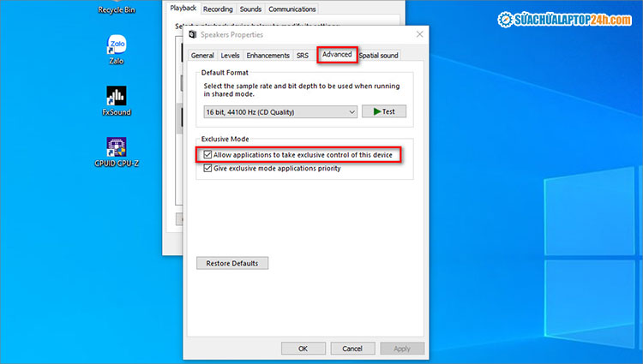Confirm with the OK button
Image resolution: width=643 pixels, height=364 pixels.
[303, 349]
